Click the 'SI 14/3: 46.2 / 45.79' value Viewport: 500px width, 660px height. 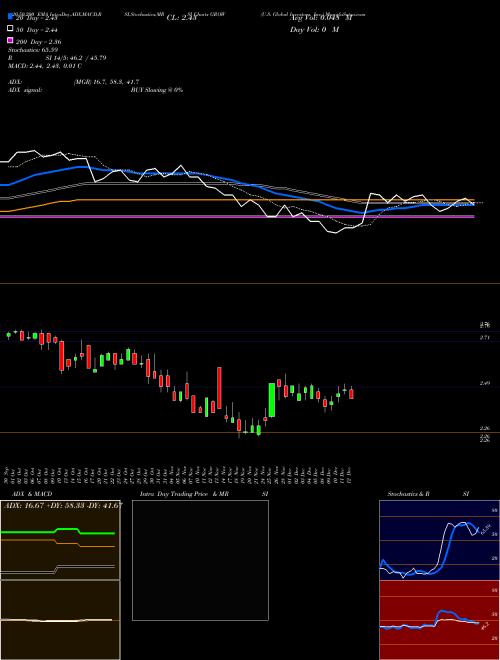76,58
